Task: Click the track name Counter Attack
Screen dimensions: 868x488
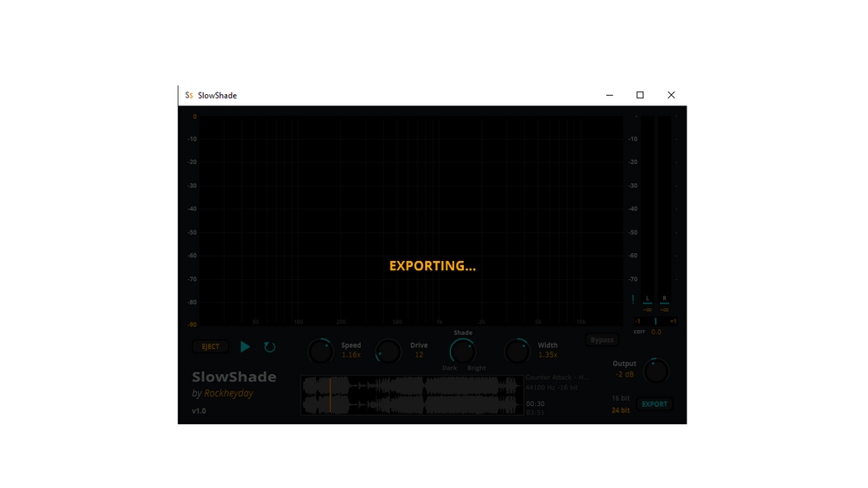Action: [557, 377]
